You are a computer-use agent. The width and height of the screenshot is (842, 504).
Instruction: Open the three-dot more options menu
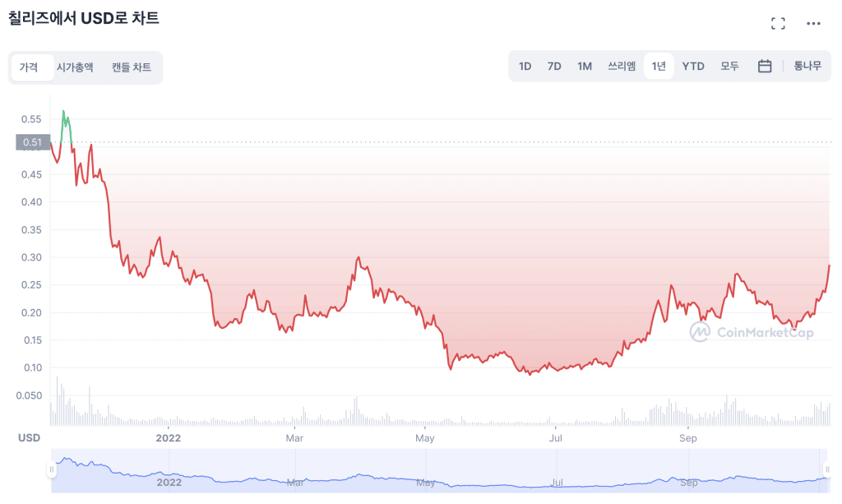point(813,23)
